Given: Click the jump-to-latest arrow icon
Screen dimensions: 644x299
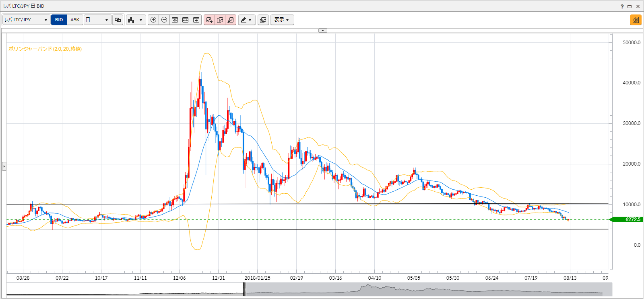Looking at the screenshot, I should (196, 20).
